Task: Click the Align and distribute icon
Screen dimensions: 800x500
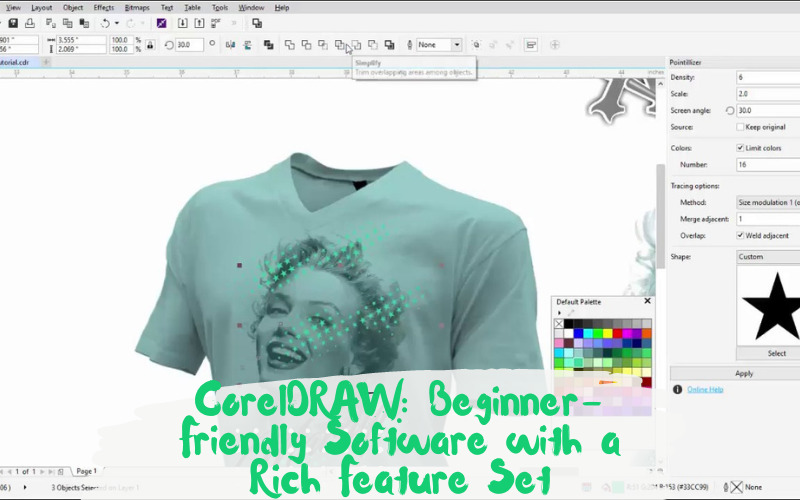Action: click(x=531, y=45)
